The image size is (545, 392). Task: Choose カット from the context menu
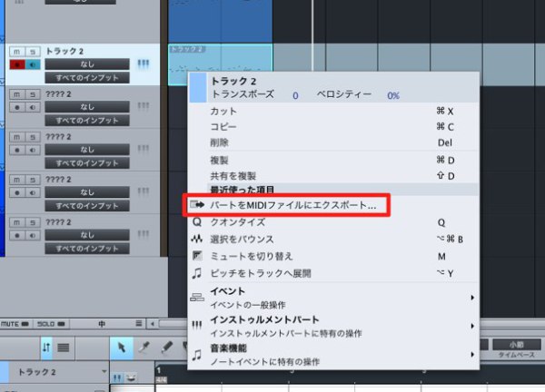click(333, 111)
